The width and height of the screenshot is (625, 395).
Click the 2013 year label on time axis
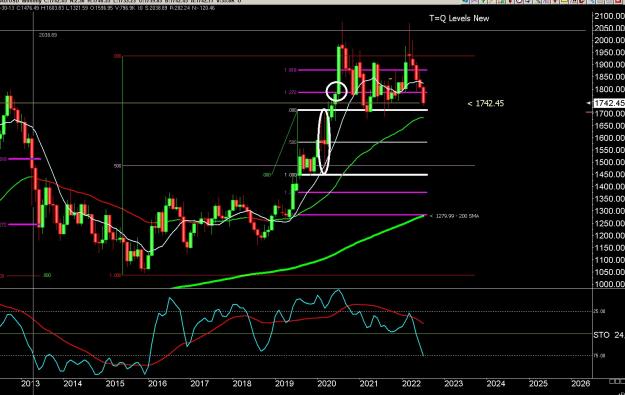click(x=30, y=384)
